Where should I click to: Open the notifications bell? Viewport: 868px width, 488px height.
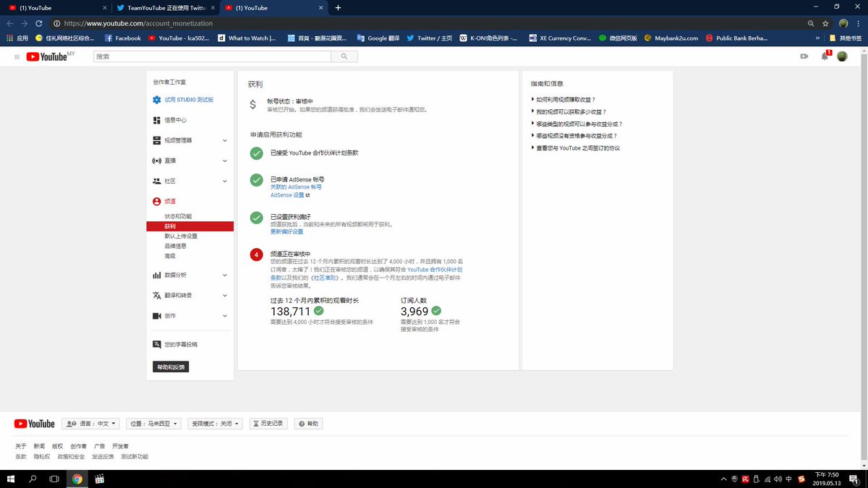(825, 56)
